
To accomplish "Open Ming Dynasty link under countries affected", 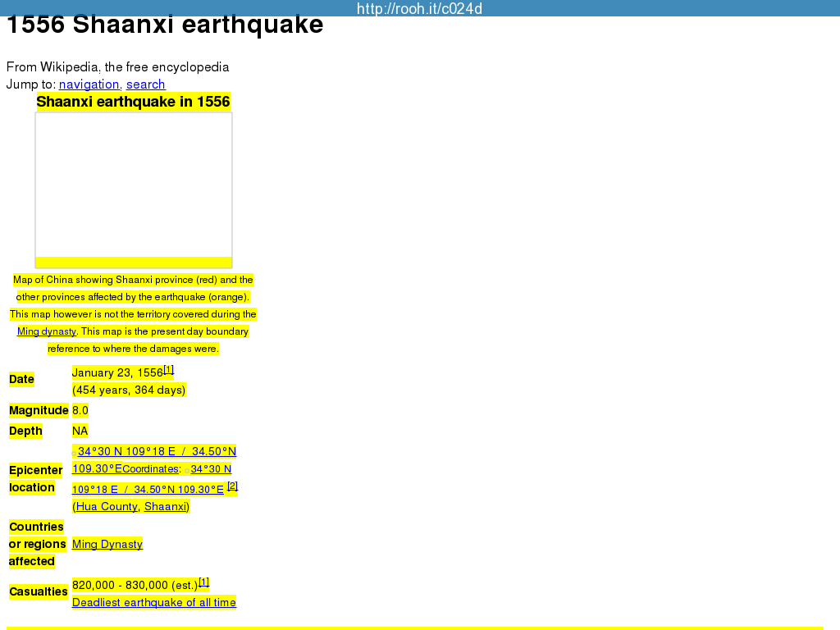I will [x=107, y=545].
